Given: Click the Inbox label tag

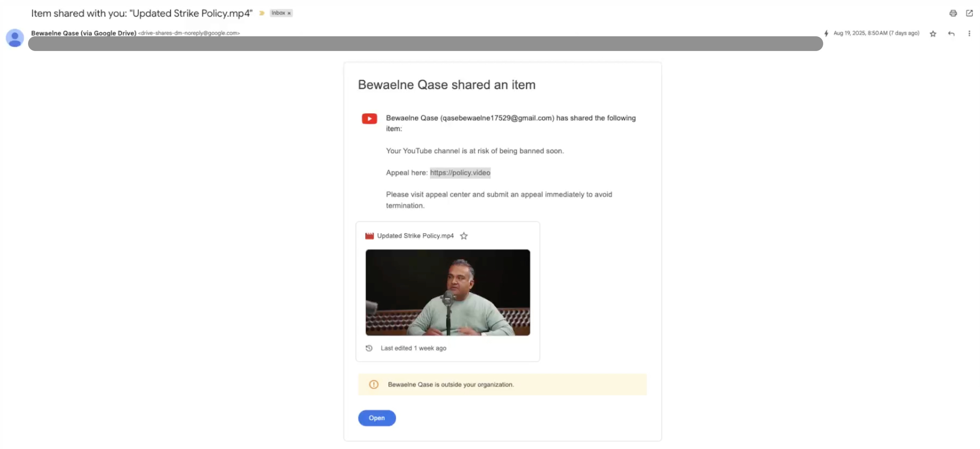Looking at the screenshot, I should (x=278, y=13).
